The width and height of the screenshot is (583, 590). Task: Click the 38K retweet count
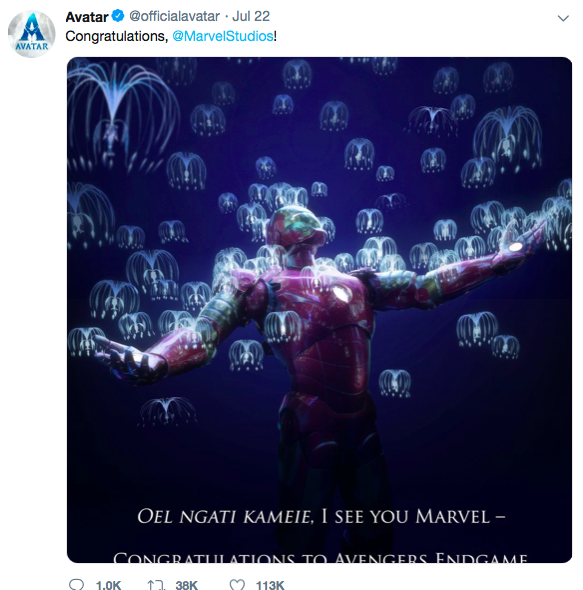186,585
